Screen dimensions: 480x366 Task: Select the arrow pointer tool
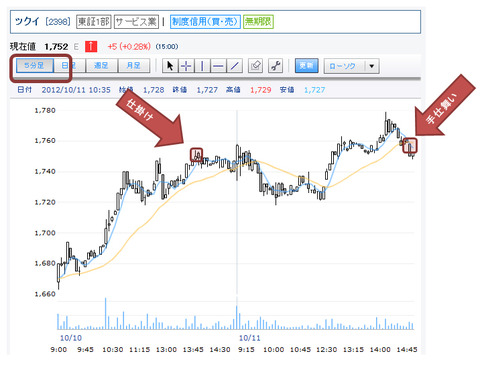click(170, 66)
